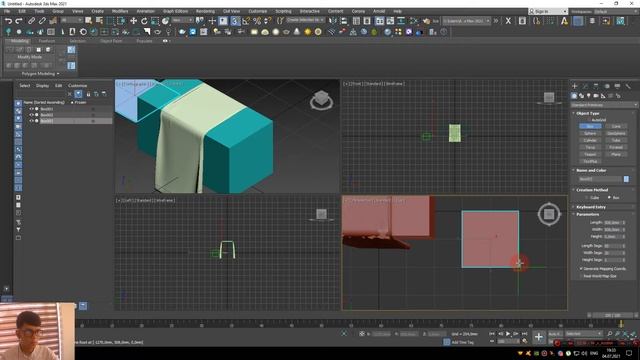640x360 pixels.
Task: Toggle Real-World Map Size checkbox
Action: pyautogui.click(x=581, y=276)
